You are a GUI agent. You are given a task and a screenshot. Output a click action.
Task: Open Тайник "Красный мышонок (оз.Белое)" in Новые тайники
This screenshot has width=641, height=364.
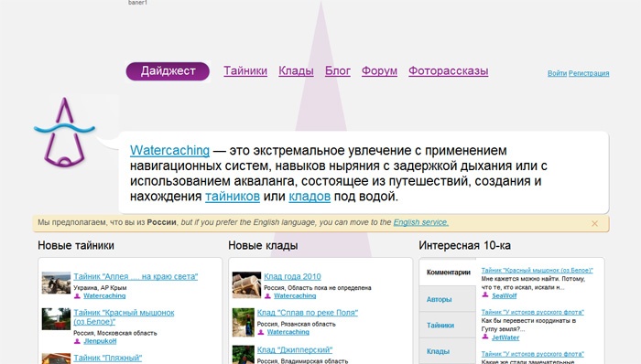click(x=124, y=317)
